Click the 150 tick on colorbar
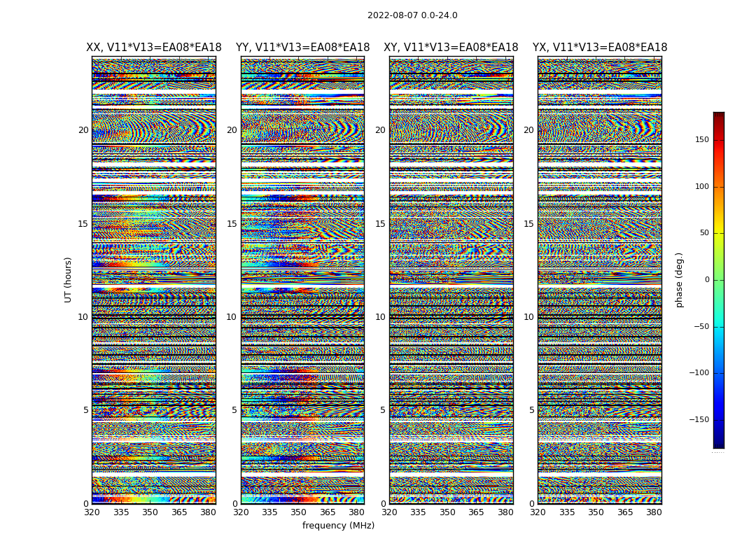The image size is (735, 560). pos(701,139)
